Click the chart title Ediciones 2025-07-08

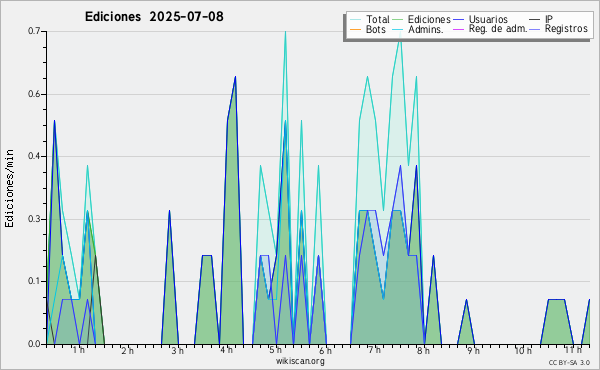(154, 17)
